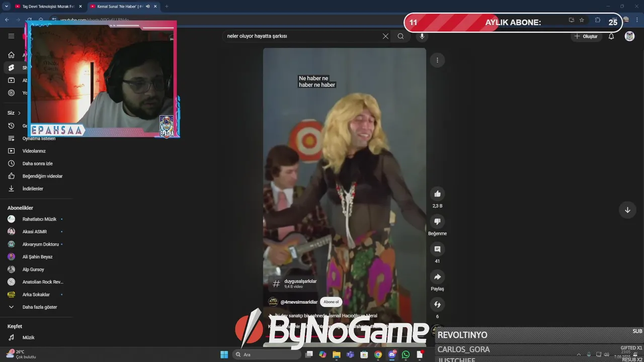644x362 pixels.
Task: Open Microsoft Store from the taskbar
Action: (x=364, y=354)
